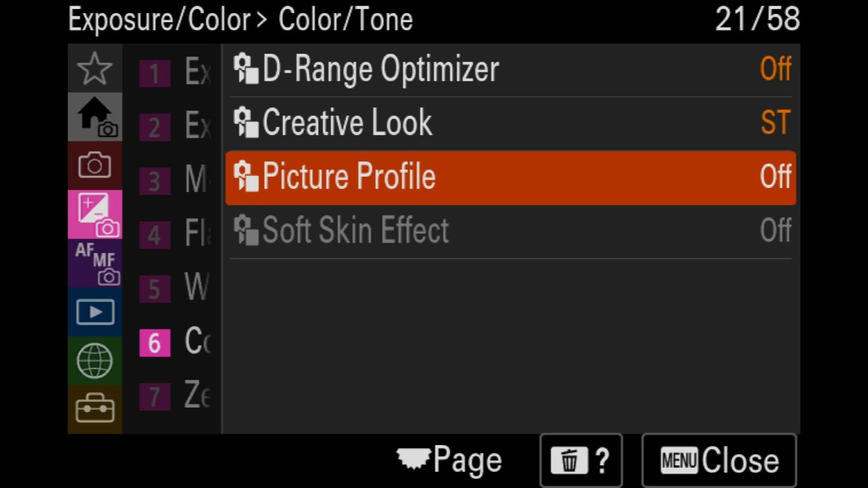The height and width of the screenshot is (488, 868).
Task: Open the Setup toolbox menu icon
Action: (94, 408)
